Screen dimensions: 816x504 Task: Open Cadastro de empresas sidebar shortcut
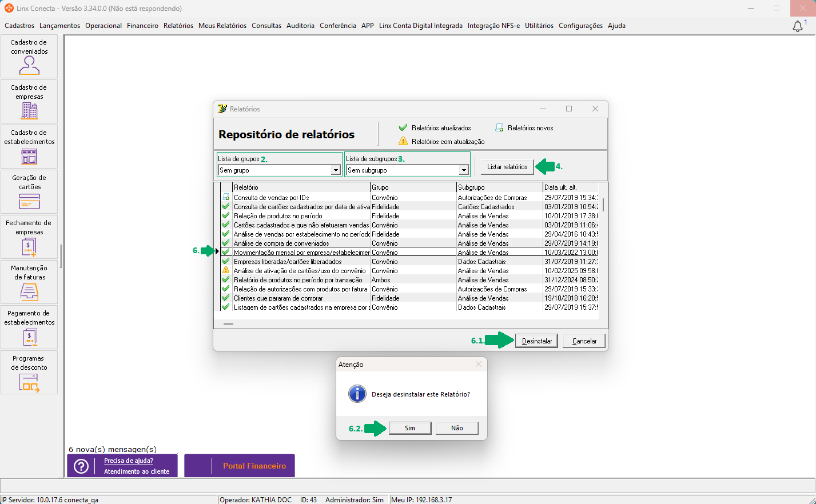coord(29,102)
